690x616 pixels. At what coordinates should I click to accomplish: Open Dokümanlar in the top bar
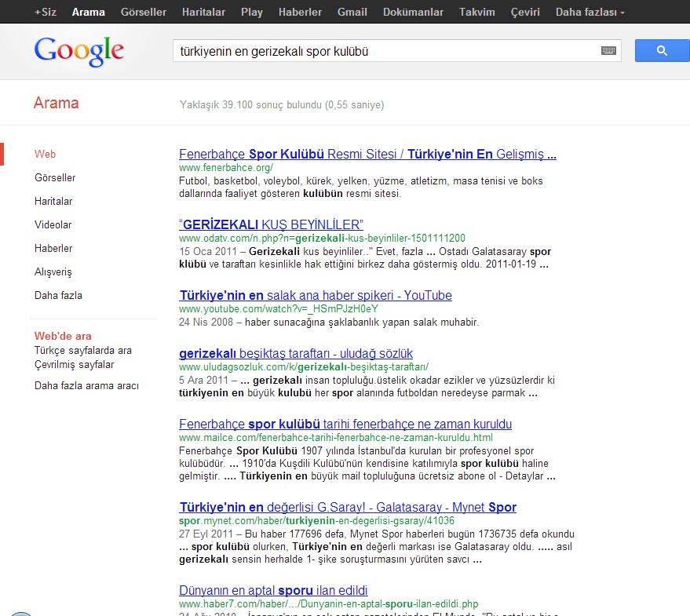point(413,12)
